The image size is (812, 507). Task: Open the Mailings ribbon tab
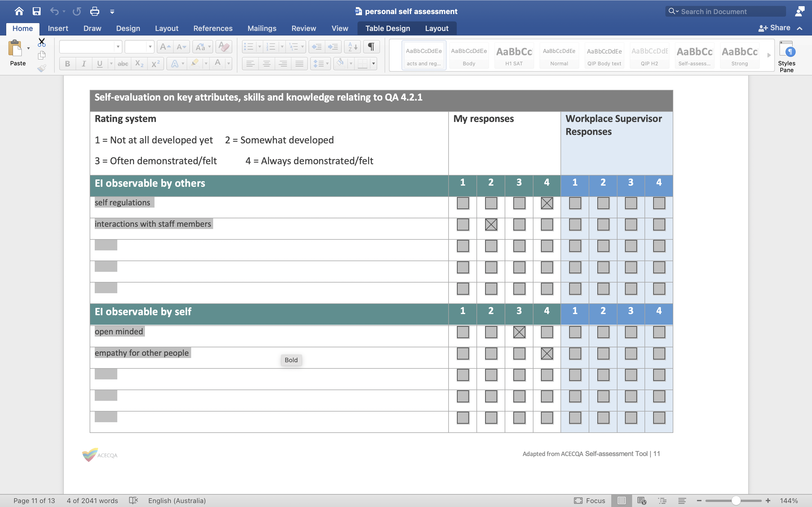[x=262, y=28]
